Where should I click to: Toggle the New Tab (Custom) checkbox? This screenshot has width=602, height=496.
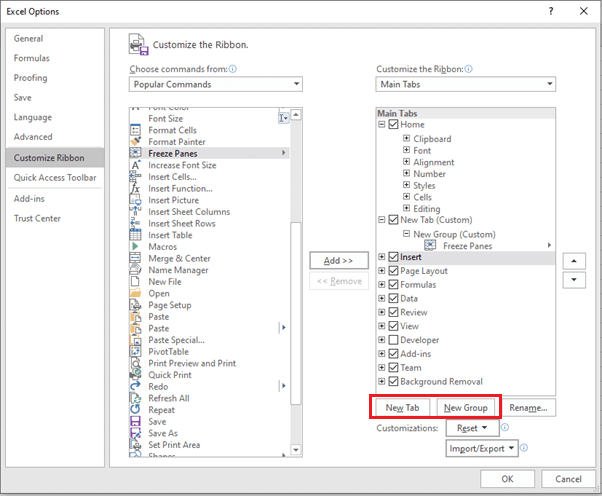pyautogui.click(x=393, y=220)
